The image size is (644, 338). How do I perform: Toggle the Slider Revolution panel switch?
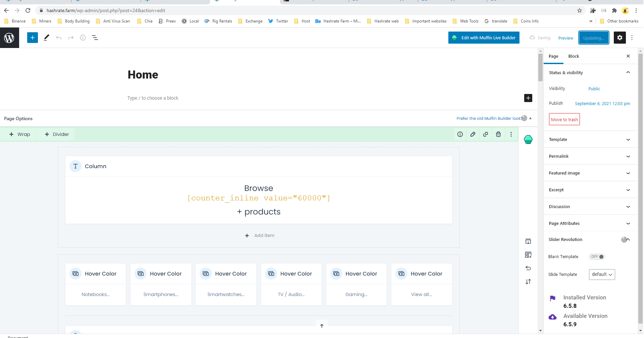coord(624,240)
